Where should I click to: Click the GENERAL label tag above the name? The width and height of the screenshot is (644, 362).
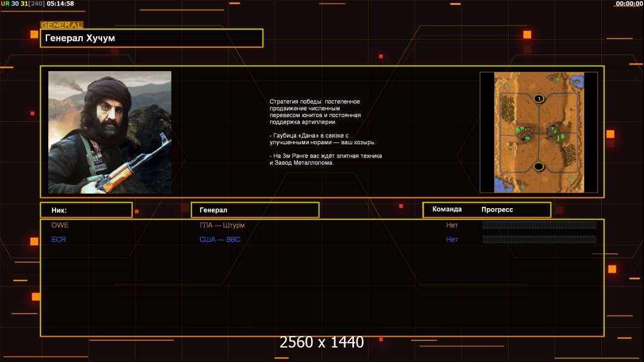pos(62,25)
